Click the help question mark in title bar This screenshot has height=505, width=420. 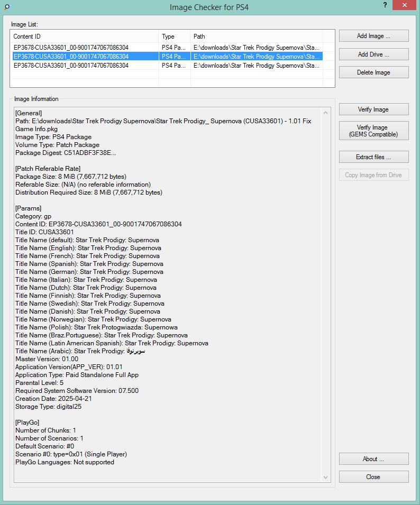(x=385, y=5)
